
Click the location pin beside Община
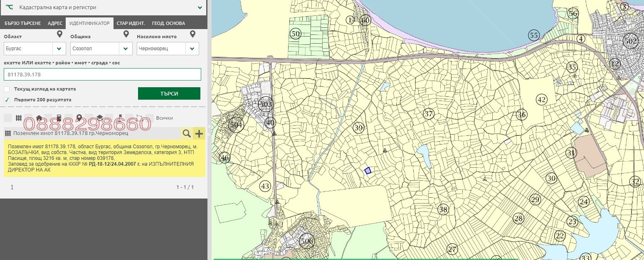[x=126, y=34]
